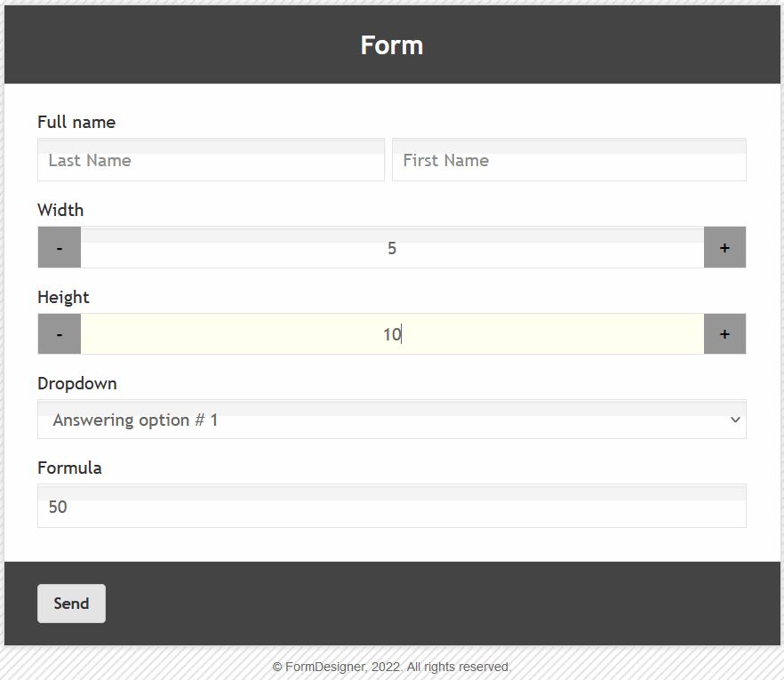
Task: Click the Height value field showing 10
Action: pyautogui.click(x=392, y=335)
